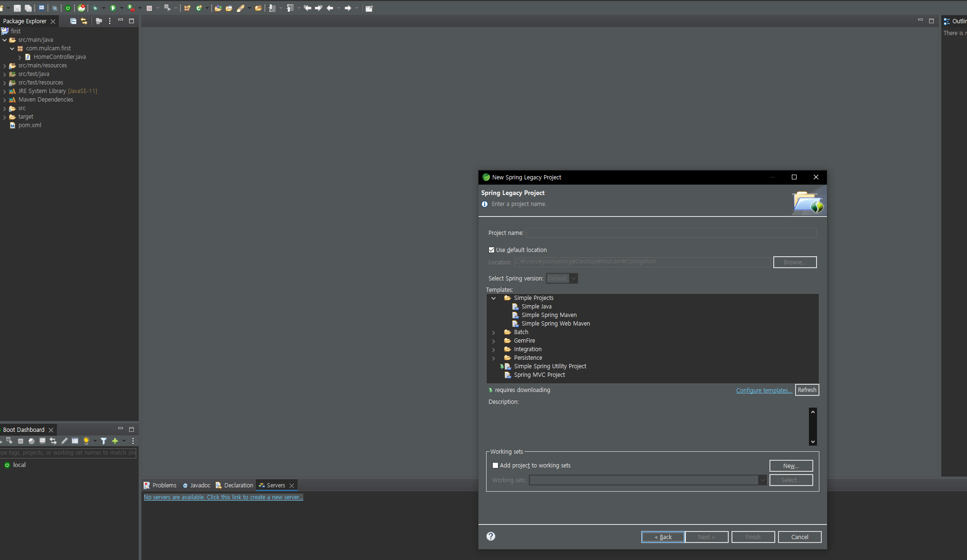Image resolution: width=967 pixels, height=560 pixels.
Task: Expand the Persistence template folder
Action: click(494, 358)
